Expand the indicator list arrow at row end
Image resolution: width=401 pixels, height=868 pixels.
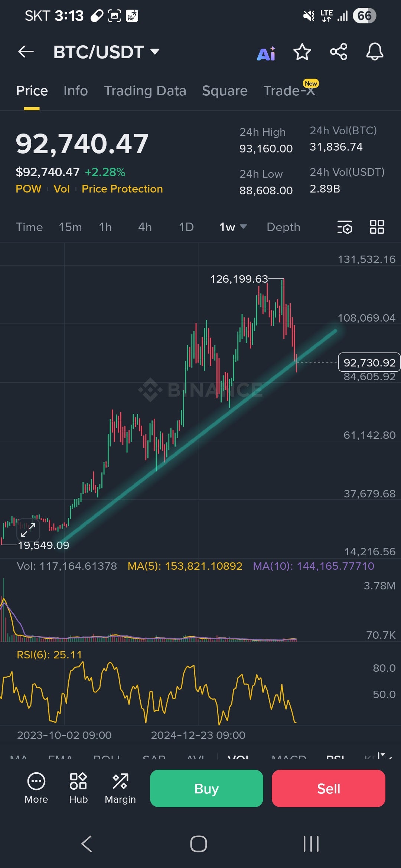[x=384, y=756]
